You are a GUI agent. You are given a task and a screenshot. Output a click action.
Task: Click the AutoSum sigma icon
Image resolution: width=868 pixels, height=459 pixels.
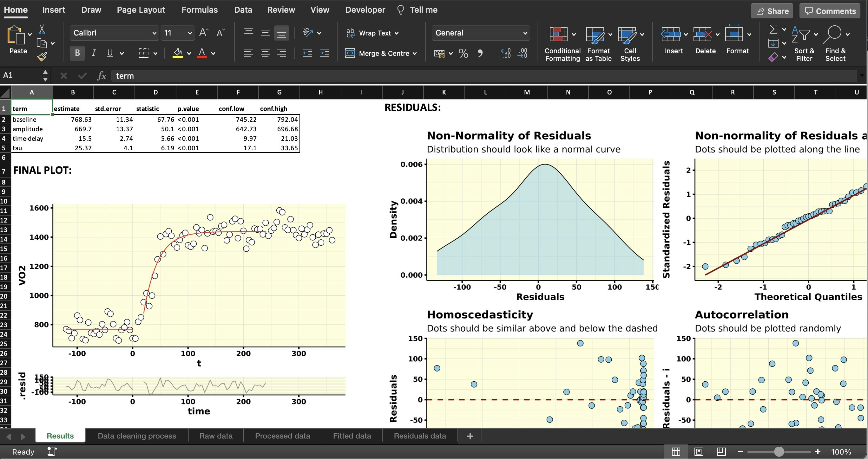773,29
